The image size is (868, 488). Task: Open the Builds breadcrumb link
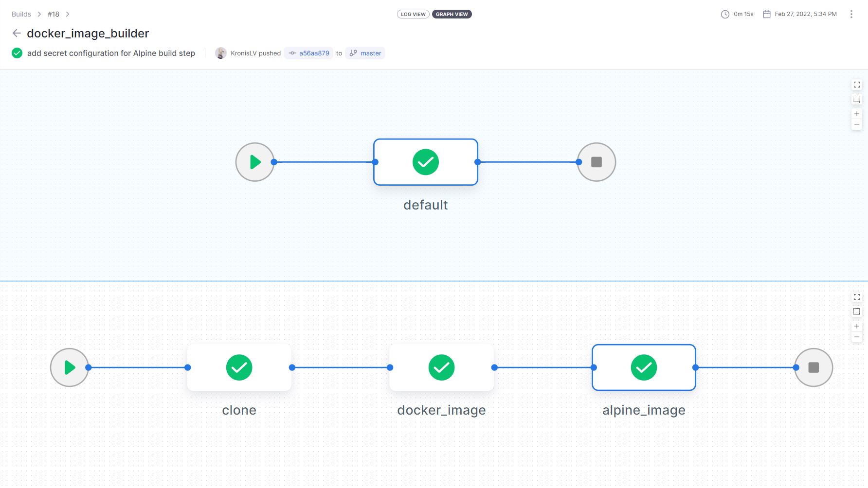tap(21, 14)
